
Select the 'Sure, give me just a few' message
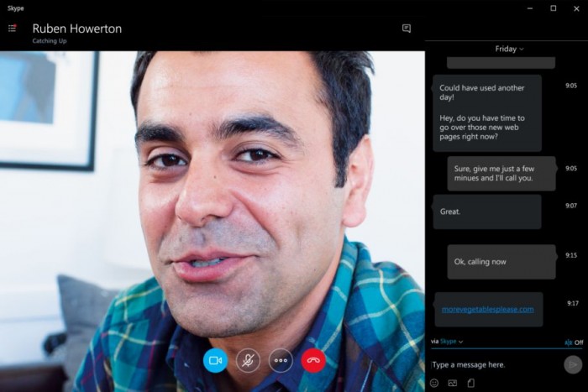pyautogui.click(x=501, y=174)
